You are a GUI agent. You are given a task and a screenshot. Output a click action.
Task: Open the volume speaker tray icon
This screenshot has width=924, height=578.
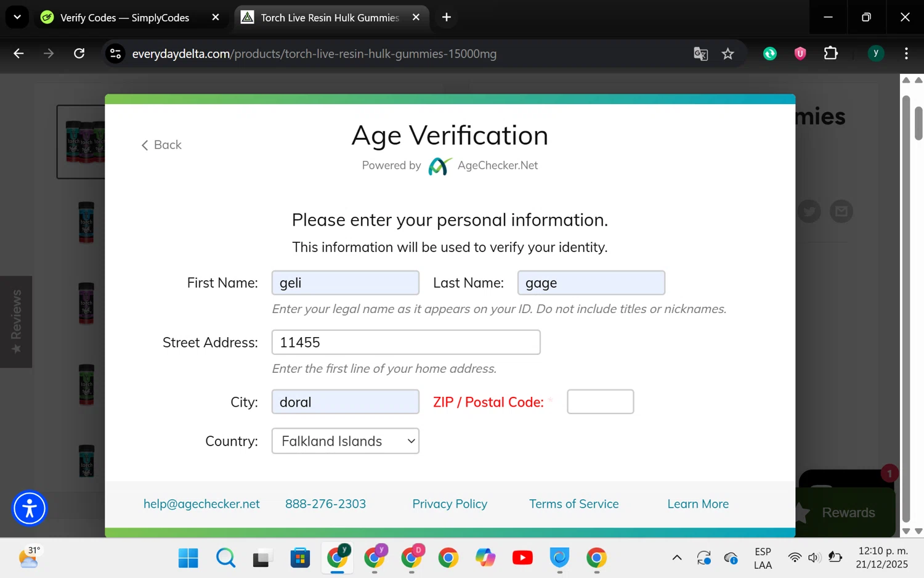pyautogui.click(x=814, y=558)
